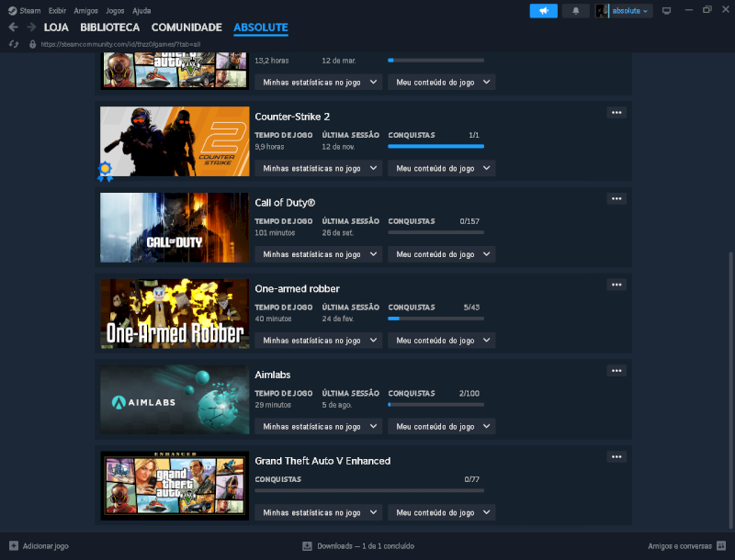Screen dimensions: 735x560
Task: Open the megaphone announcements icon
Action: [543, 10]
